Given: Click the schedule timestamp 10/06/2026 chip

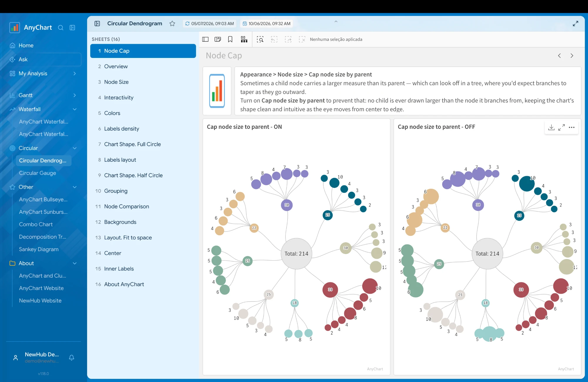Looking at the screenshot, I should coord(266,24).
